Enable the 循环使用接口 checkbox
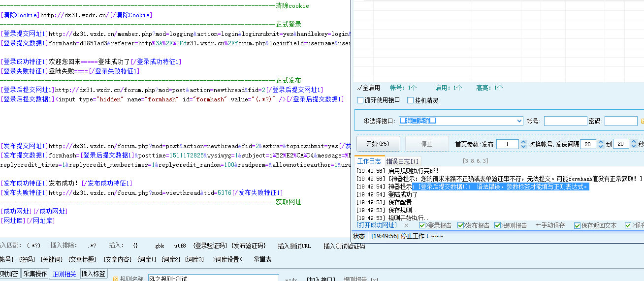 (360, 100)
